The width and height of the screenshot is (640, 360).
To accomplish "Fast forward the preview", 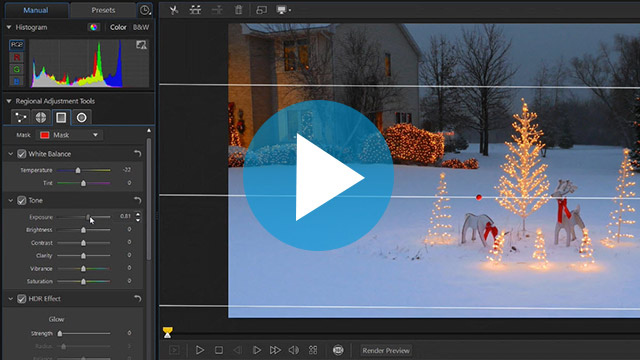I will (x=275, y=350).
